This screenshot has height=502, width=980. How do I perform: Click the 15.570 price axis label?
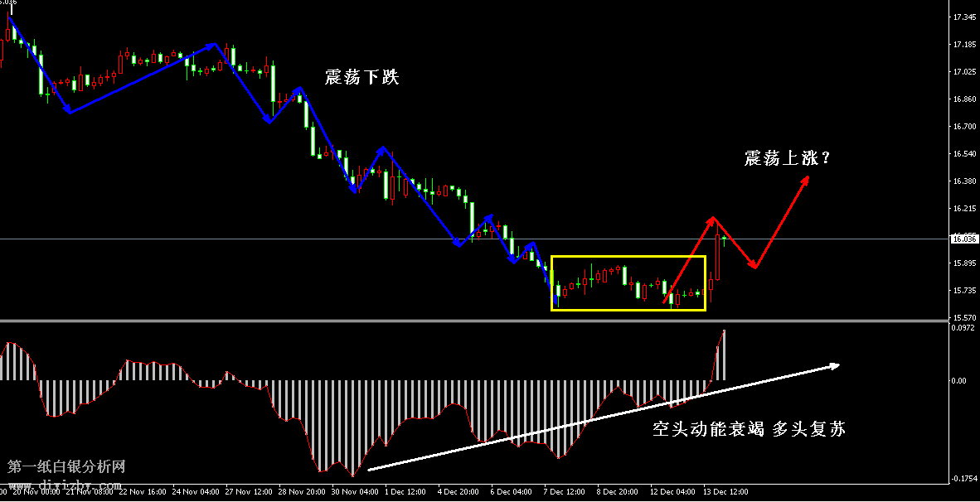pyautogui.click(x=963, y=318)
